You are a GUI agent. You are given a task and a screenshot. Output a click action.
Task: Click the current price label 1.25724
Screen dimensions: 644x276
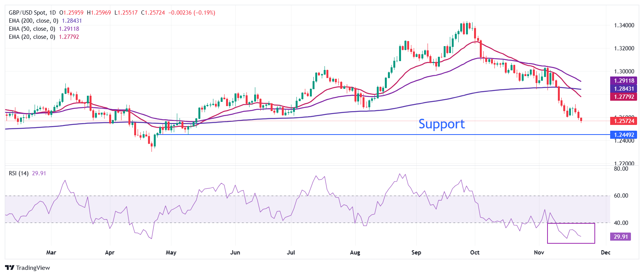coord(624,121)
